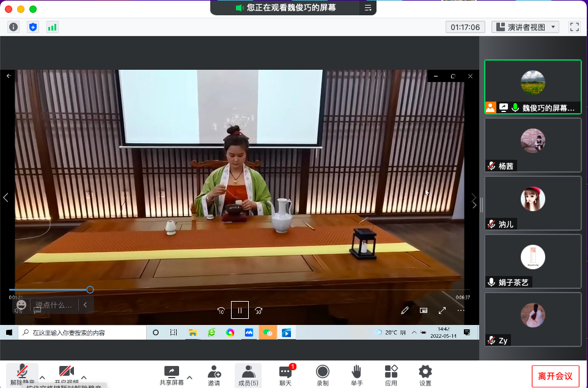588x388 pixels.
Task: Click the 共享屏幕 share screen icon
Action: 172,372
